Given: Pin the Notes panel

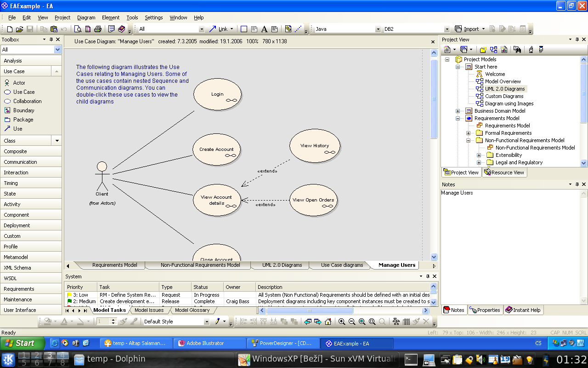Looking at the screenshot, I should 577,184.
